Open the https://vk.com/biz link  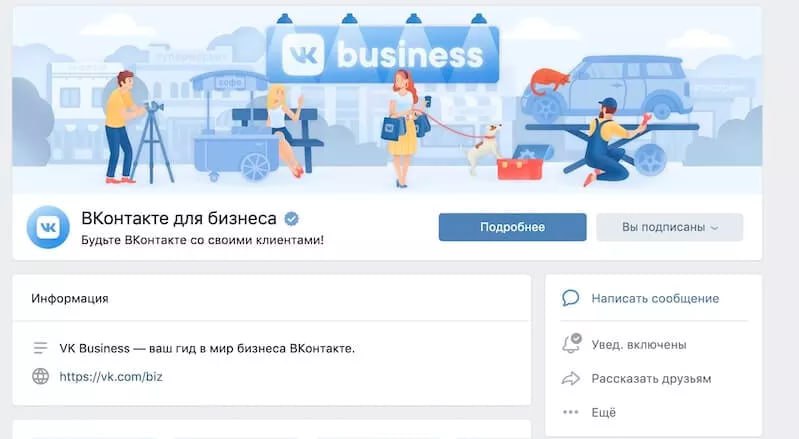pyautogui.click(x=111, y=377)
